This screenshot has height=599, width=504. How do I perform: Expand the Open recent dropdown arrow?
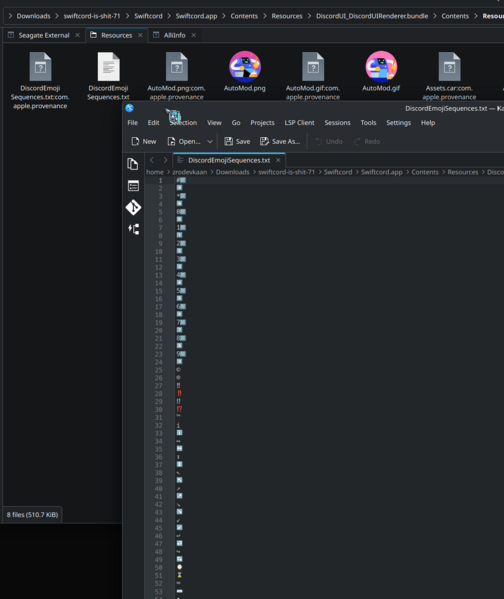[210, 141]
